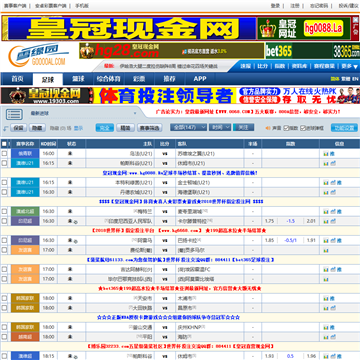Click the list view icon above match filters
Viewport: 360px width, 360px height.
coord(14,114)
